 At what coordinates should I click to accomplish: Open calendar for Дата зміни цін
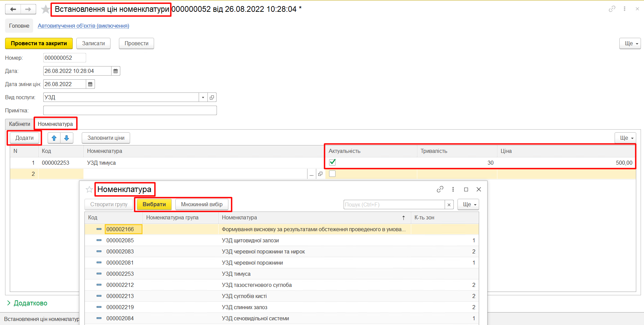(90, 84)
